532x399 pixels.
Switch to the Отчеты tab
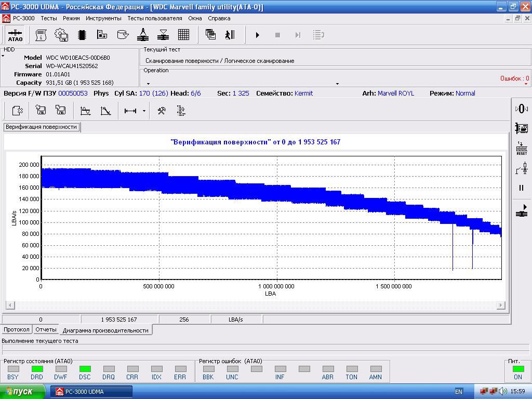pyautogui.click(x=46, y=330)
